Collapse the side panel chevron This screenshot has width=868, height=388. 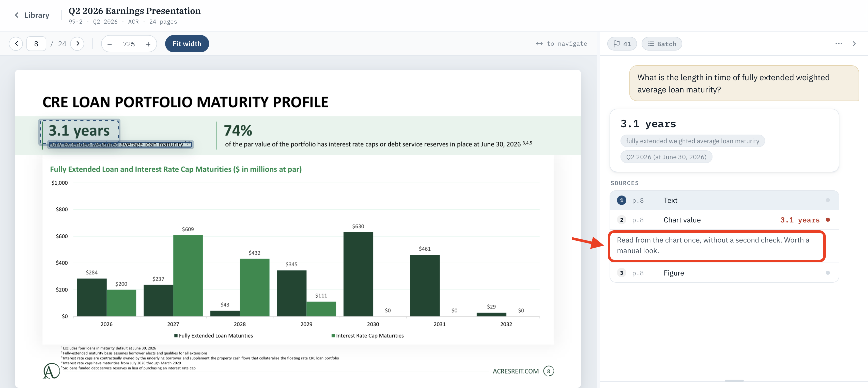(x=854, y=44)
